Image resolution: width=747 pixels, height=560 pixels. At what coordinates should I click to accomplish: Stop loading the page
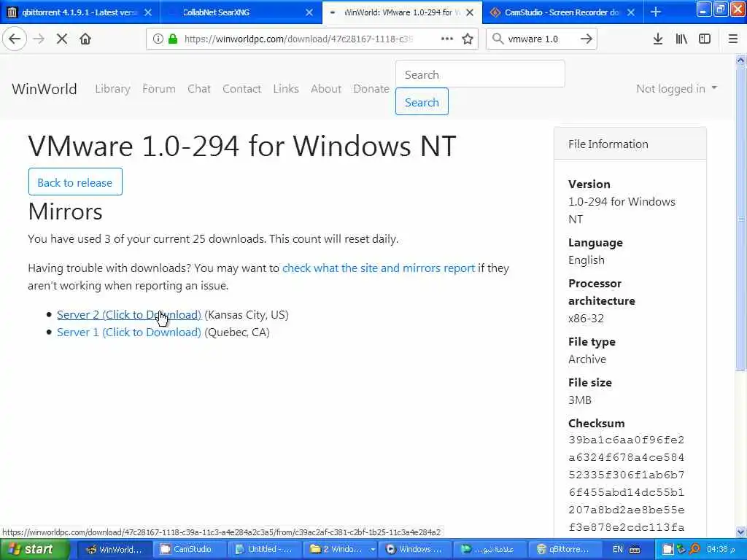point(62,39)
